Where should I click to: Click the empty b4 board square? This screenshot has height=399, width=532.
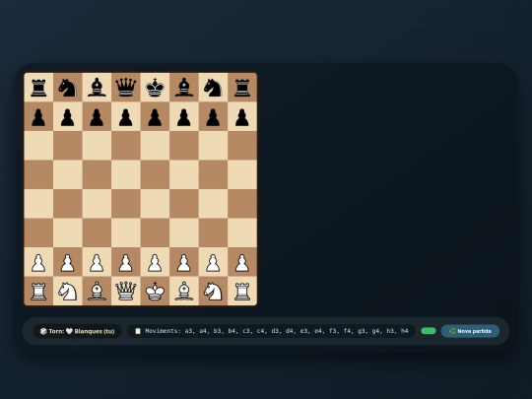click(x=68, y=204)
